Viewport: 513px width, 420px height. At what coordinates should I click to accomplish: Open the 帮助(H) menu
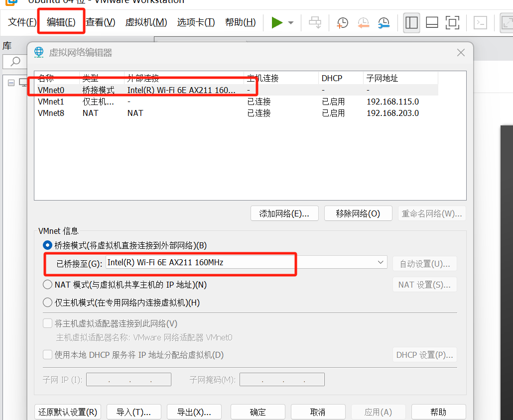pyautogui.click(x=241, y=22)
